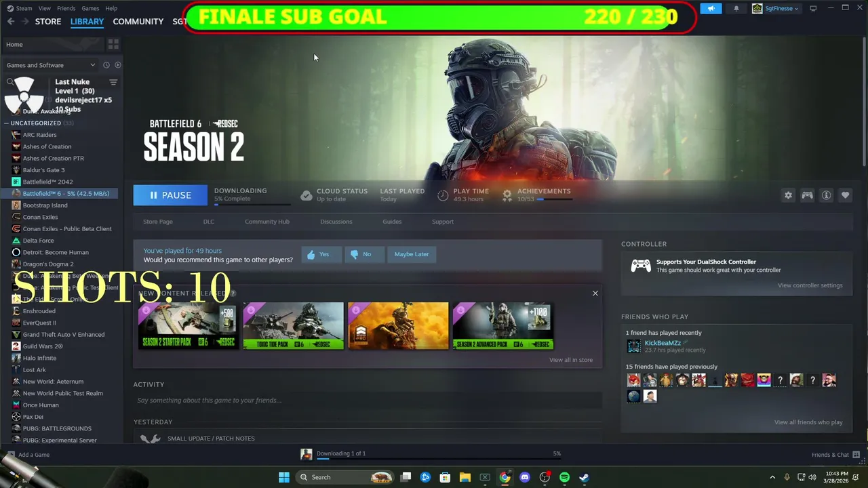
Task: Open the Community Hub tab
Action: [x=267, y=222]
